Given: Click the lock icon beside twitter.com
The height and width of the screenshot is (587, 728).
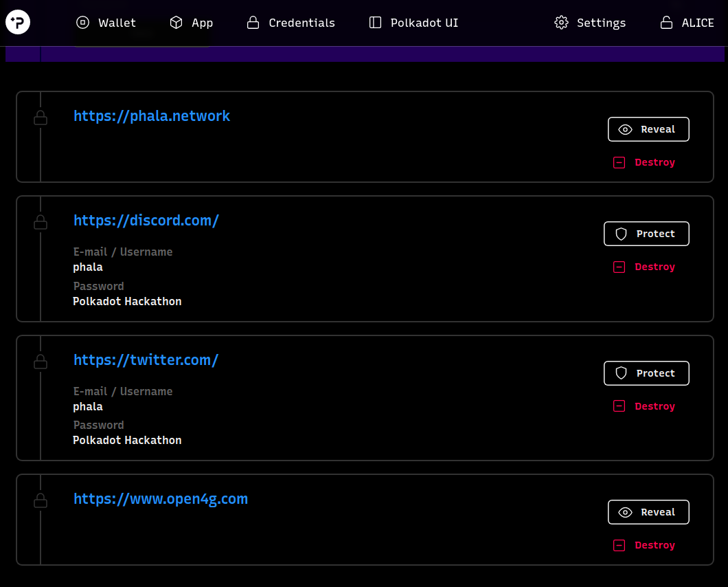Looking at the screenshot, I should (41, 362).
